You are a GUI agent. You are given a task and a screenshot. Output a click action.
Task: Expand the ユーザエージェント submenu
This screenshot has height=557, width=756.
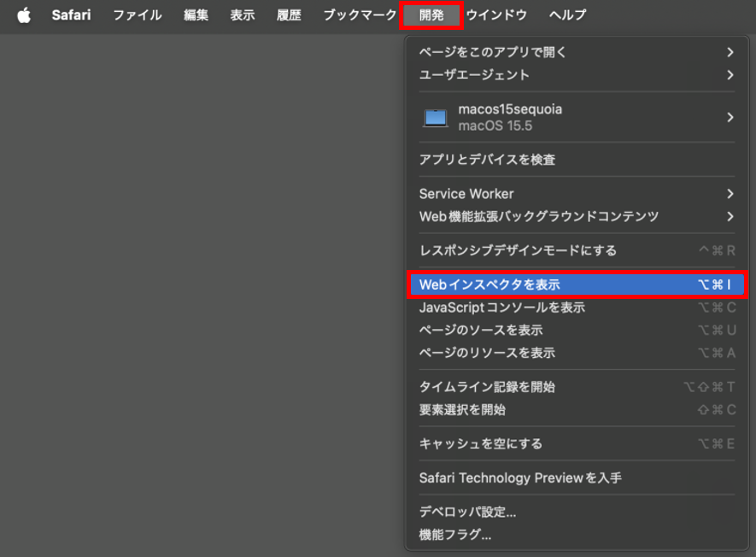[x=577, y=74]
